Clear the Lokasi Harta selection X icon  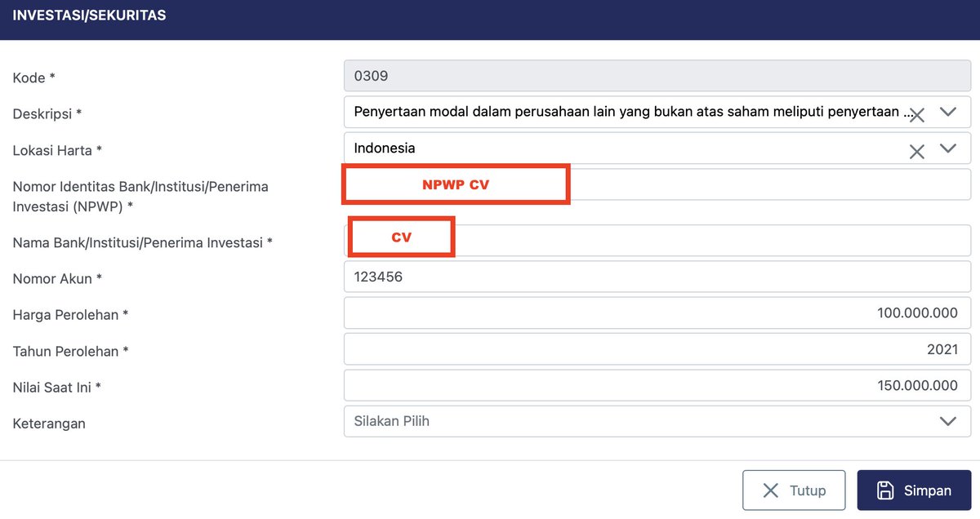[x=917, y=151]
